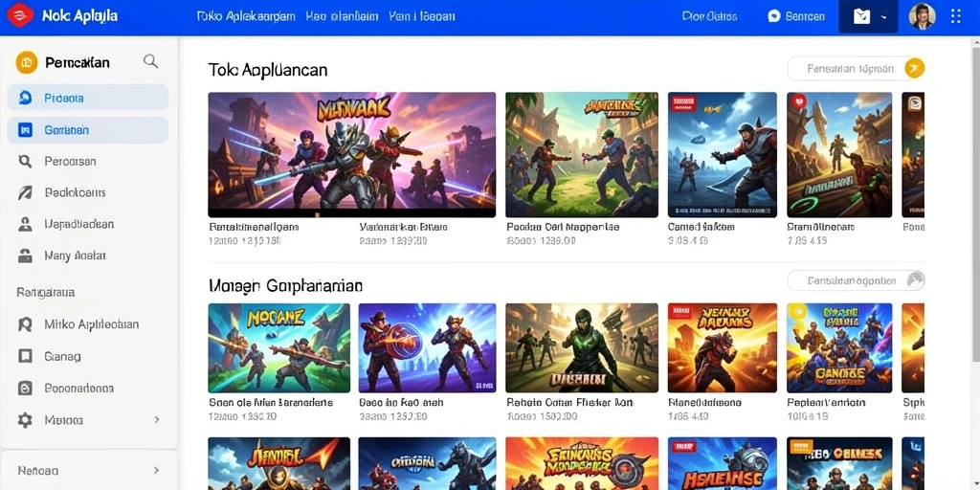Expand the Neñoao chevron at sidebar bottom
The image size is (980, 490).
point(156,470)
